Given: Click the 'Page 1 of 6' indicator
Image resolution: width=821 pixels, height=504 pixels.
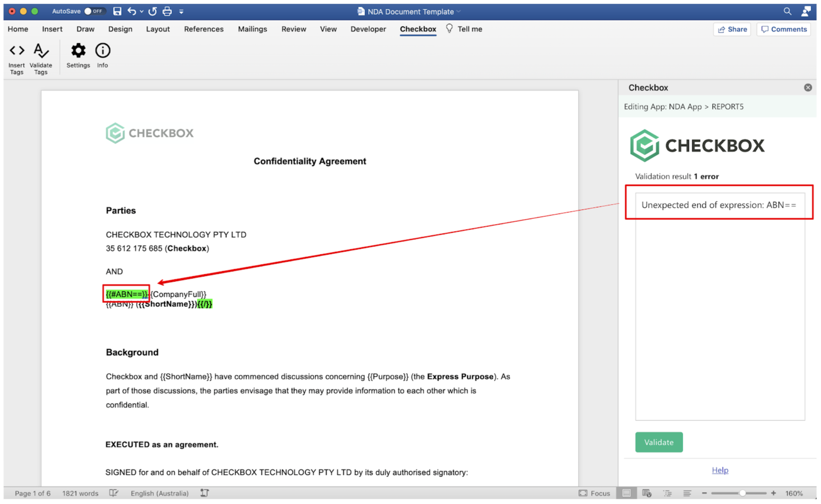Looking at the screenshot, I should (32, 493).
